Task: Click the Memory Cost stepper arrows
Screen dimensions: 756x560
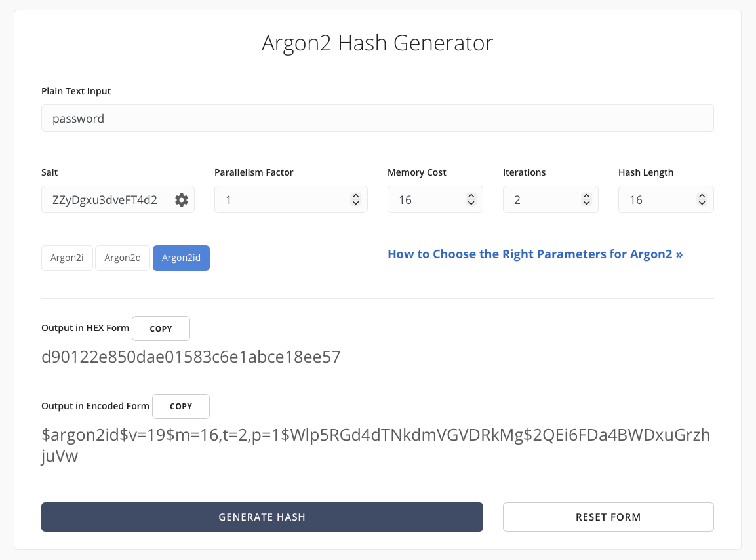Action: (471, 199)
